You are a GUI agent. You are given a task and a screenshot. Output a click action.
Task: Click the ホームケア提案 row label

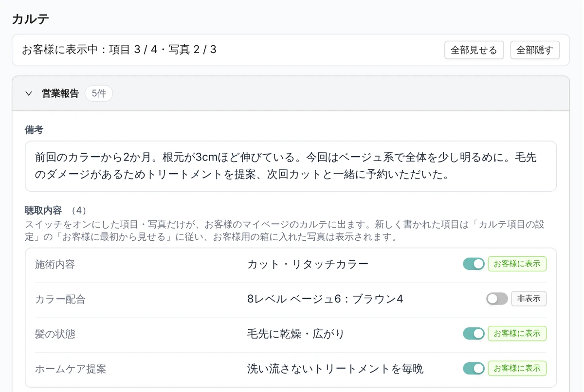[x=71, y=369]
